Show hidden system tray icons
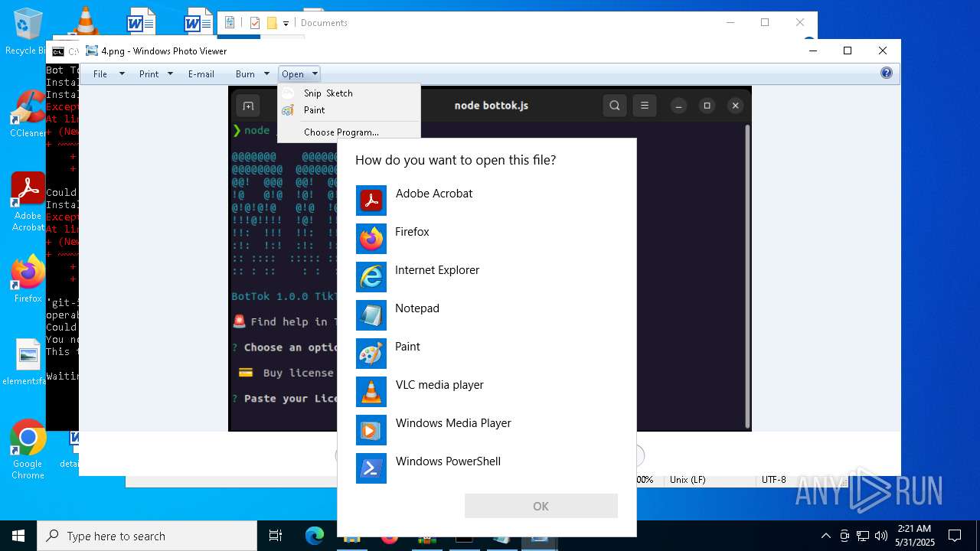Screen dimensions: 980x551 coord(825,536)
